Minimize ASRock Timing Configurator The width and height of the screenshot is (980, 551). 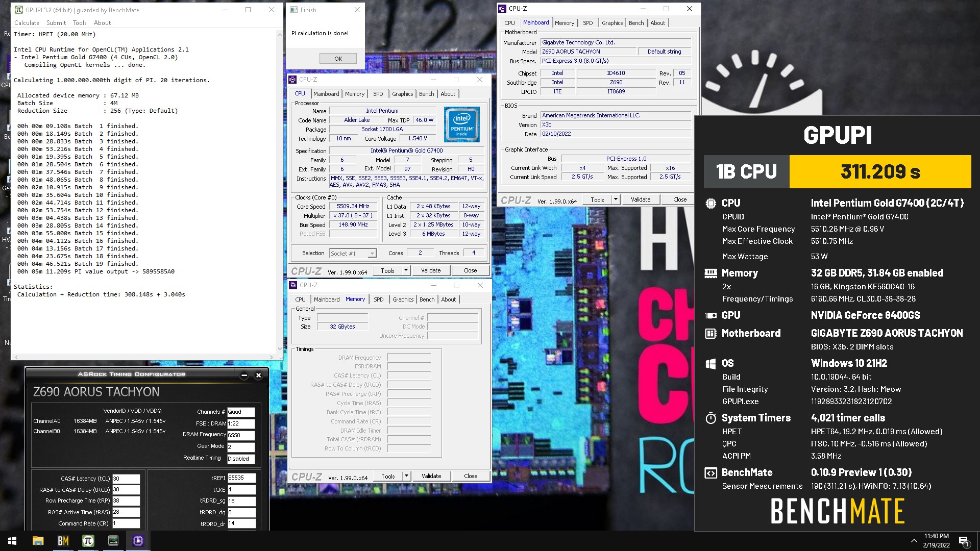click(244, 375)
